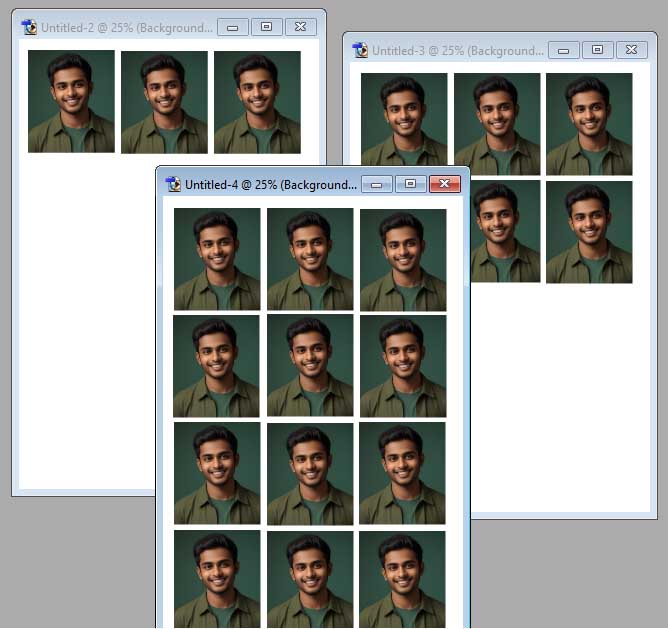Activate the Untitled-2 window via its title text
The height and width of the screenshot is (629, 668).
[x=126, y=28]
